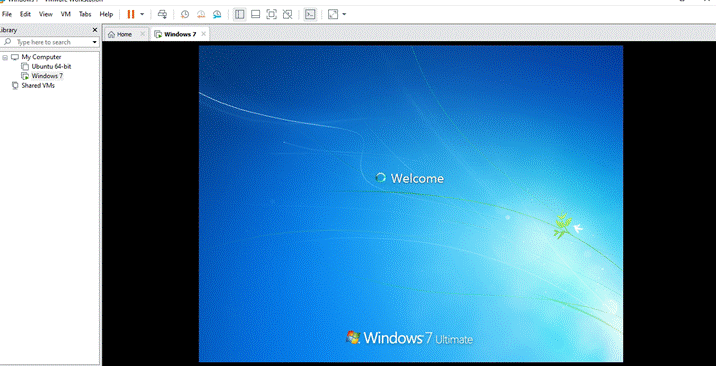
Task: Open the stretch display options dropdown arrow
Action: [x=344, y=14]
